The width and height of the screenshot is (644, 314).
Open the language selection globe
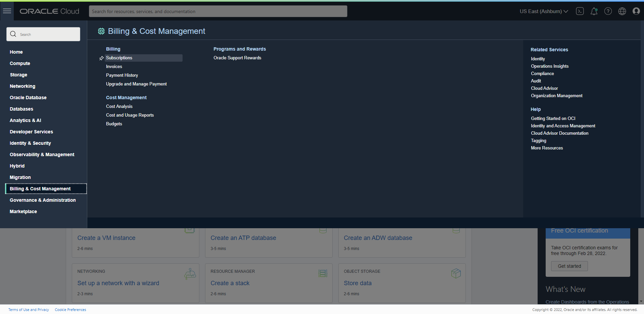pos(622,11)
